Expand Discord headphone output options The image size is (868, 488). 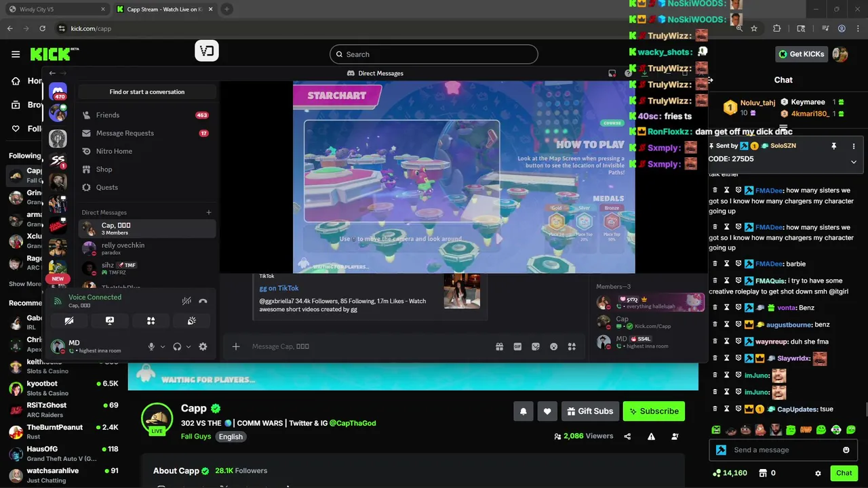[189, 346]
